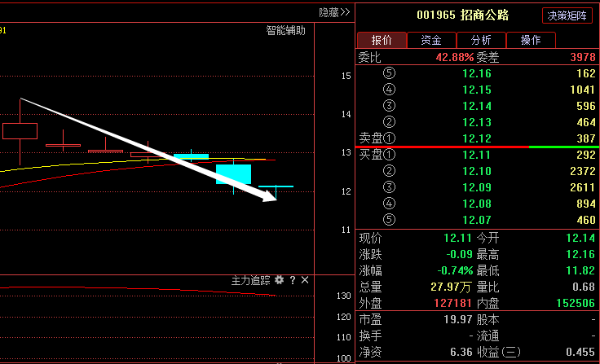Click the red-green buy/sell ratio bar
Screen dimensions: 600x364
(x=477, y=147)
